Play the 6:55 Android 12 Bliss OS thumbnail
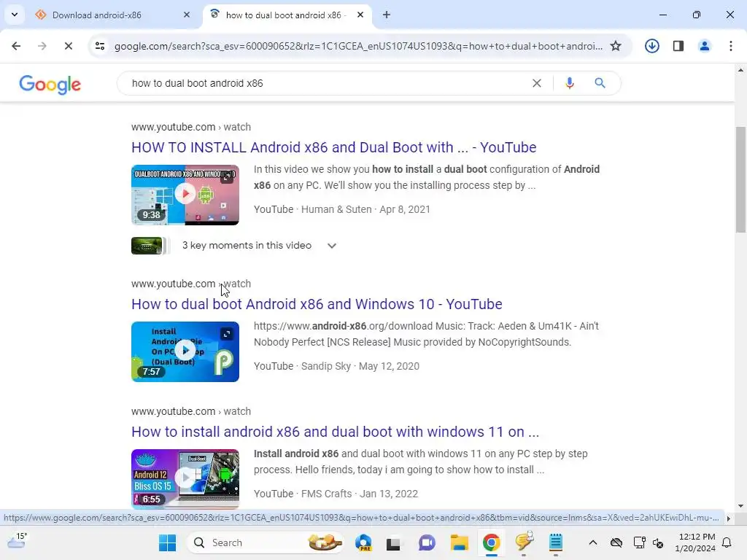Image resolution: width=747 pixels, height=560 pixels. point(185,478)
